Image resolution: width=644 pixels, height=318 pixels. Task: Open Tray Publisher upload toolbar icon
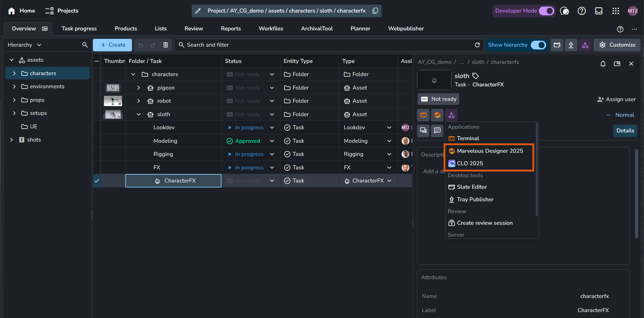(571, 45)
